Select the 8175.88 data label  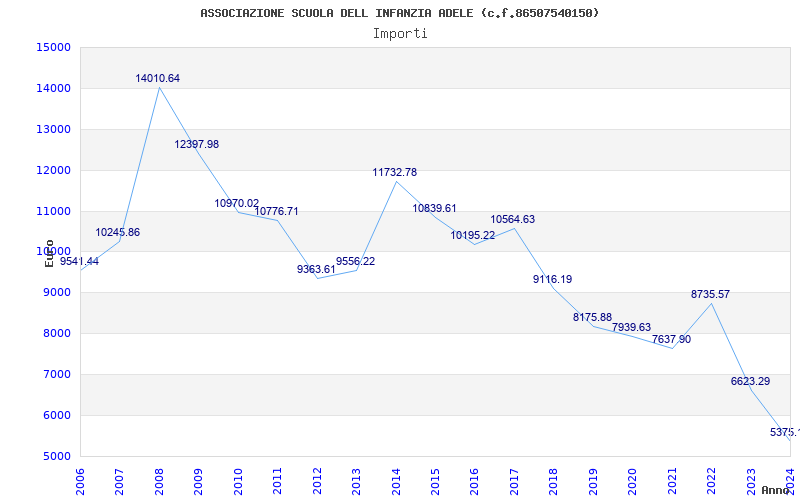tap(592, 318)
